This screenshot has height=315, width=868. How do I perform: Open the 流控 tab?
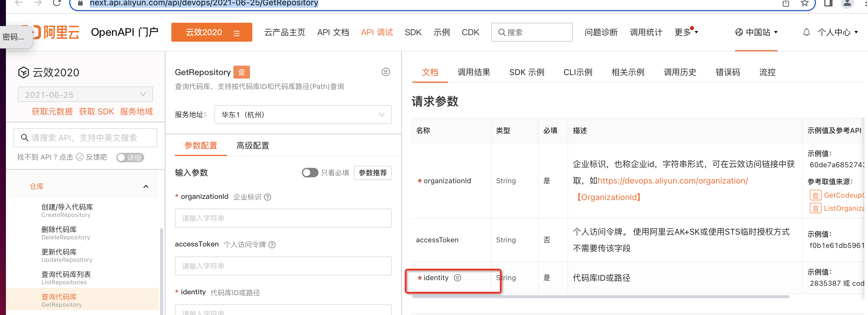tap(767, 72)
